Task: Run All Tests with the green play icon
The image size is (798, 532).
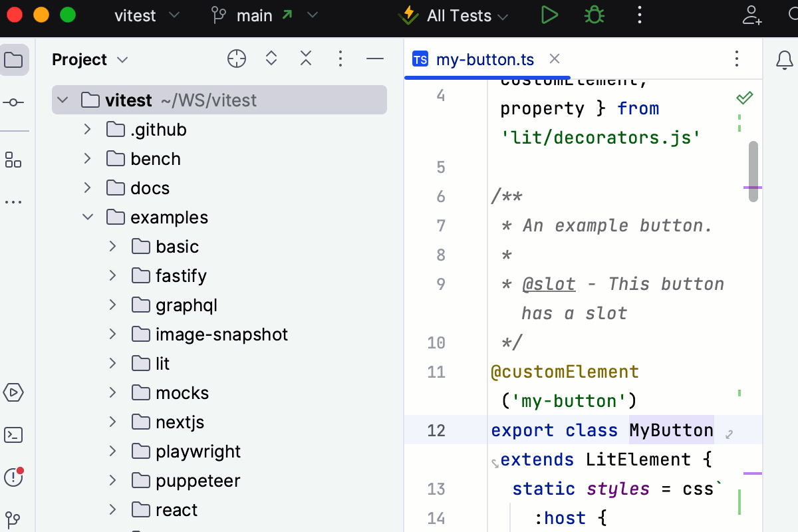Action: tap(549, 15)
